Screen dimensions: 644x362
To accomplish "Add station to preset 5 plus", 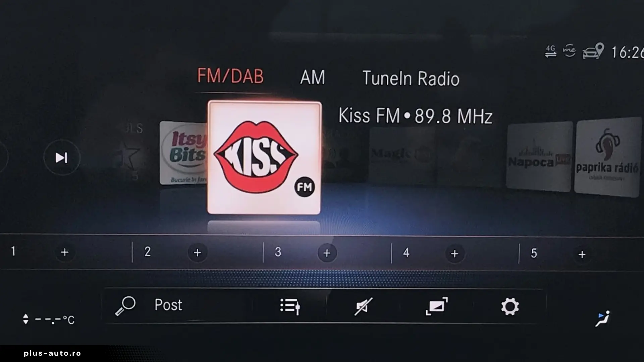I will (582, 254).
